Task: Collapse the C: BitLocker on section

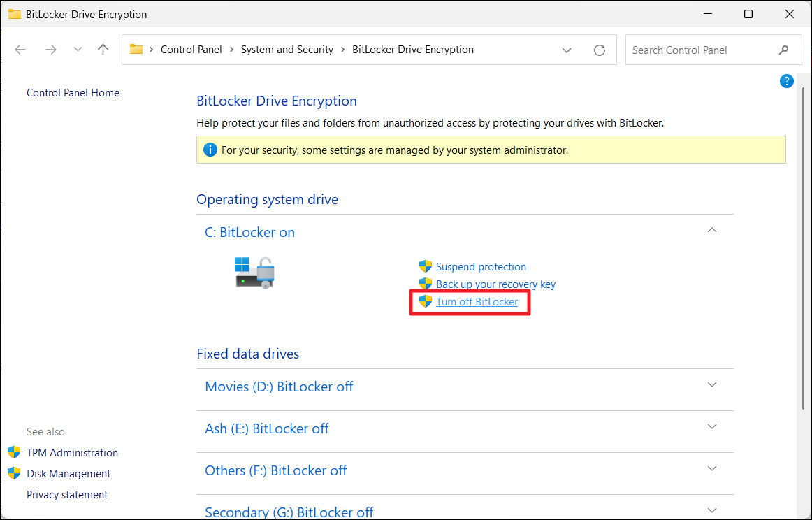Action: click(x=712, y=231)
